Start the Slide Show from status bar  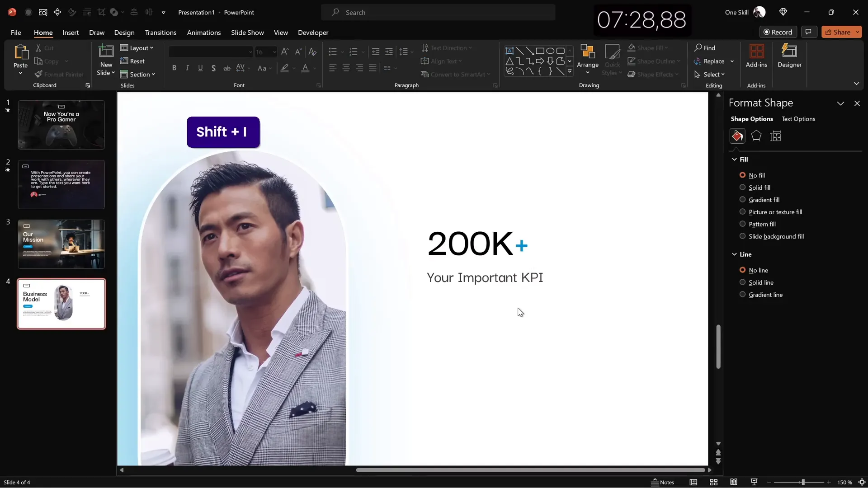coord(754,482)
